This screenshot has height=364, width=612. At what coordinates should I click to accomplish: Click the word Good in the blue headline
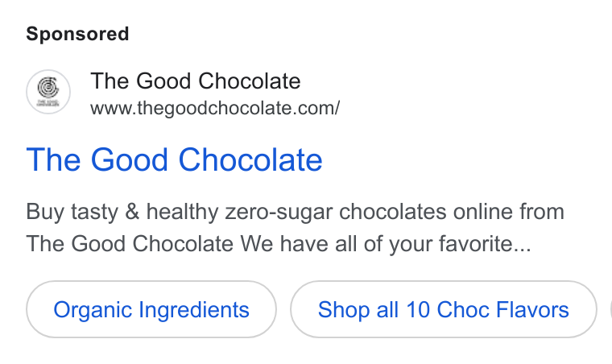[x=129, y=159]
